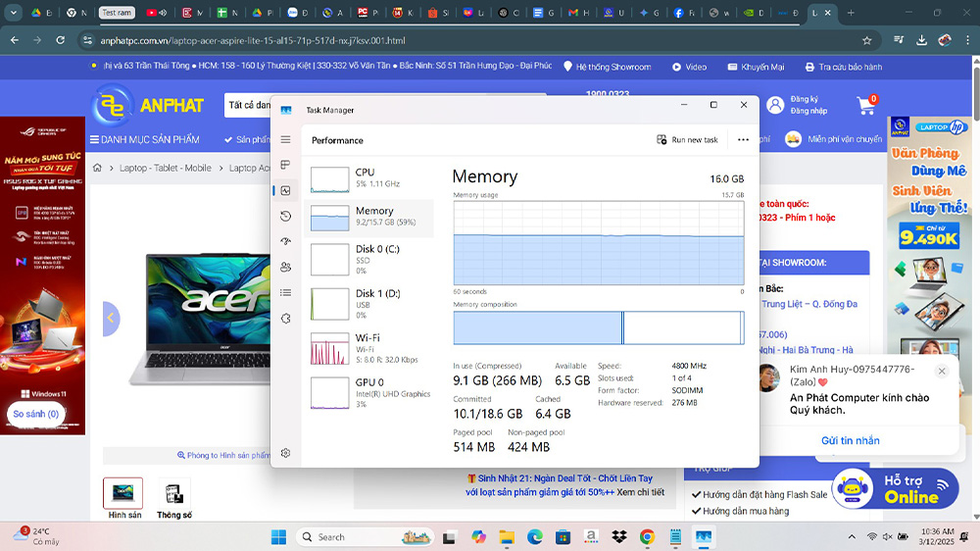Open DANH MỤC SẢN PHẨM menu
The width and height of the screenshot is (980, 551).
[x=144, y=139]
